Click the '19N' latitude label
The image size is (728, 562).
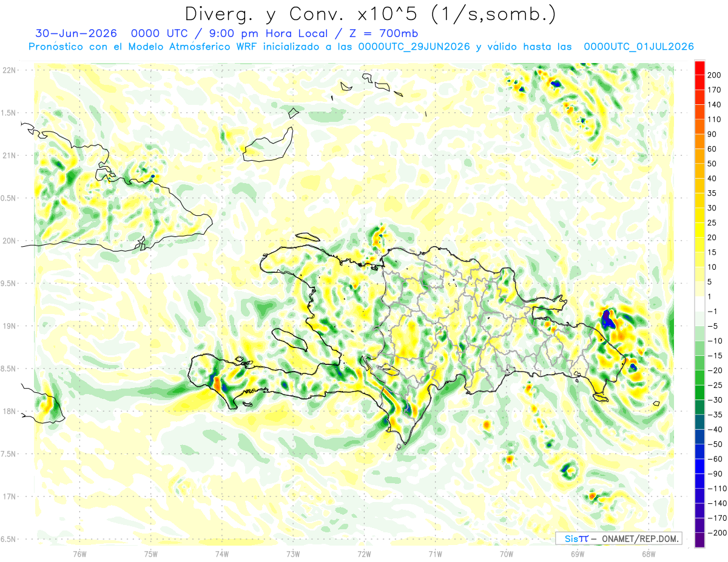coord(10,326)
